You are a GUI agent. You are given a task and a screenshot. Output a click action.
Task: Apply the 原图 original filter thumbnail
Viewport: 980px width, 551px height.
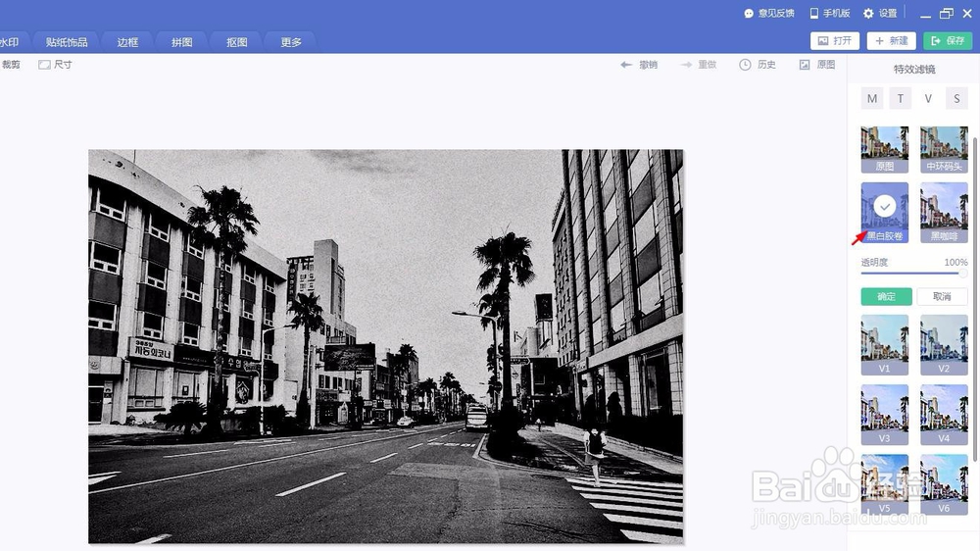point(884,149)
